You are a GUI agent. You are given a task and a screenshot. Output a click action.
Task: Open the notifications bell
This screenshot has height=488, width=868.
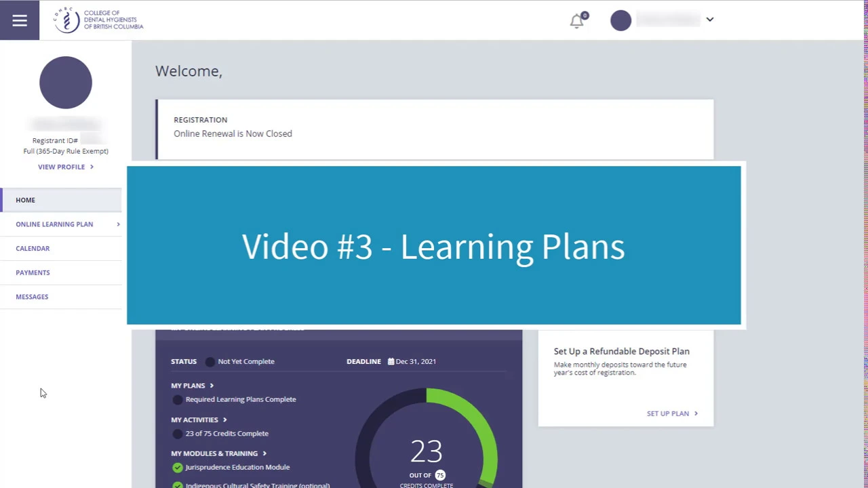coord(577,20)
